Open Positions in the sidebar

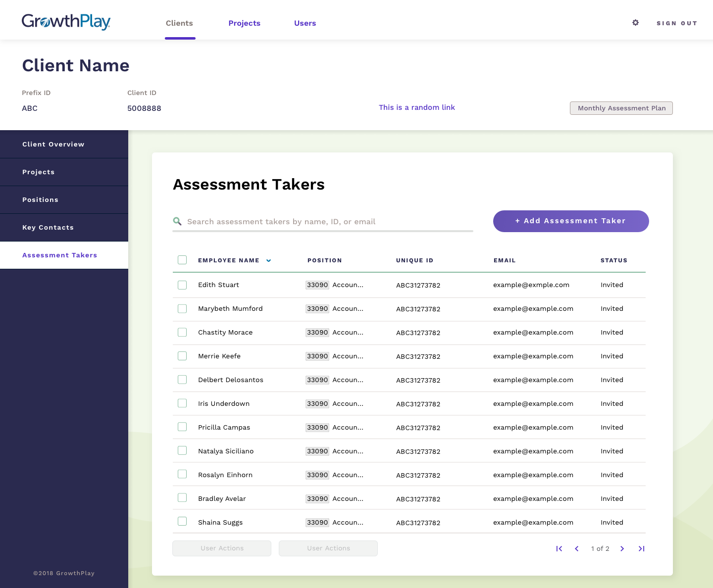(64, 199)
